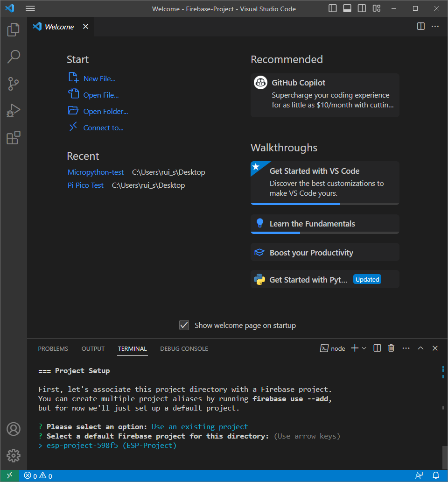
Task: Select the Welcome editor tab
Action: pos(61,27)
